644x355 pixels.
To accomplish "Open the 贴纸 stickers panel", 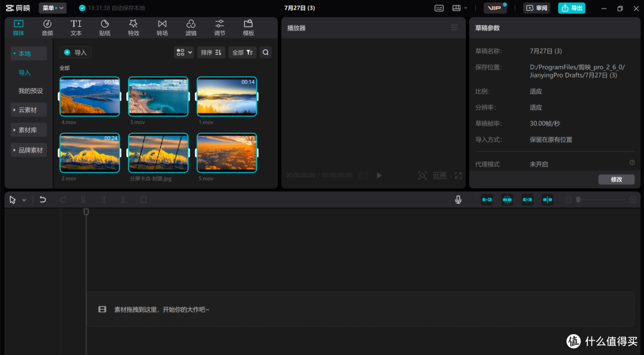I will 105,28.
